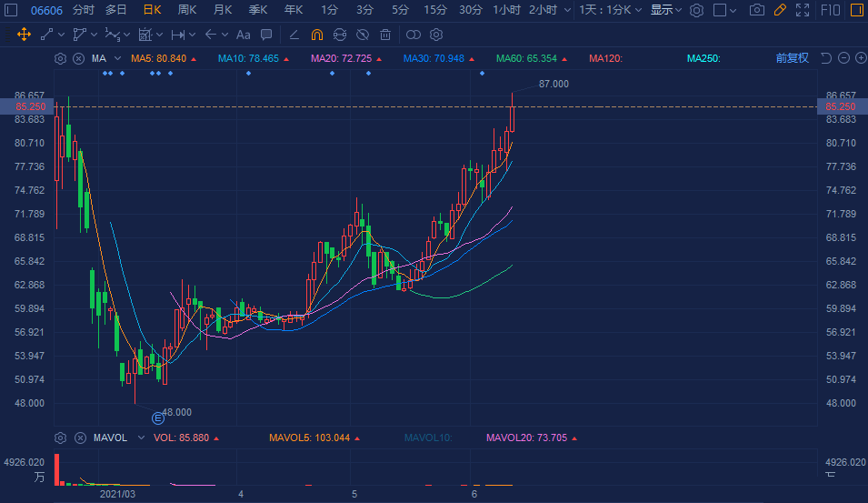Expand more intervals arrow after 2小时
868x503 pixels.
point(567,11)
